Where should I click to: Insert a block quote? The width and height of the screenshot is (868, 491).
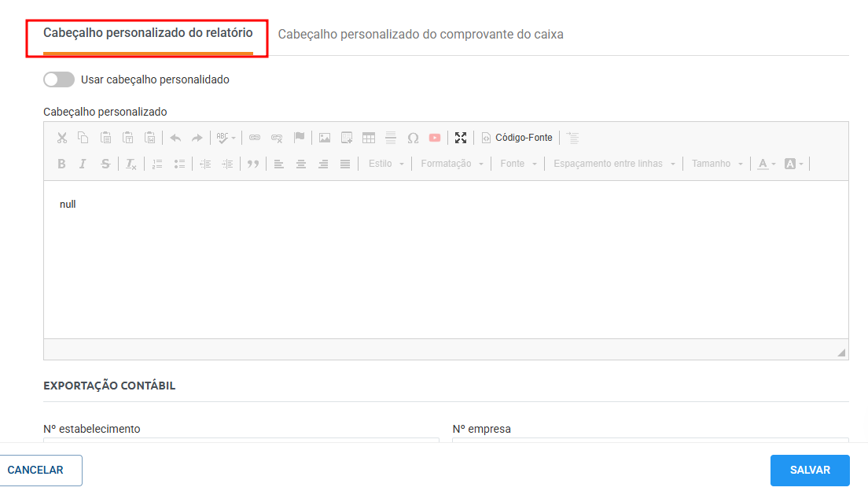(x=253, y=164)
